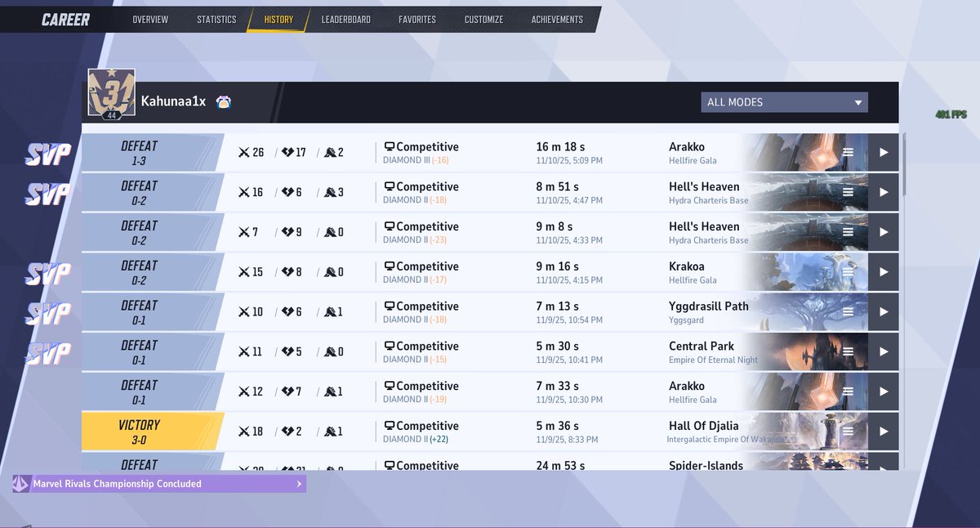980x528 pixels.
Task: Click the DIAMOND III (-16) rank text
Action: click(x=416, y=160)
